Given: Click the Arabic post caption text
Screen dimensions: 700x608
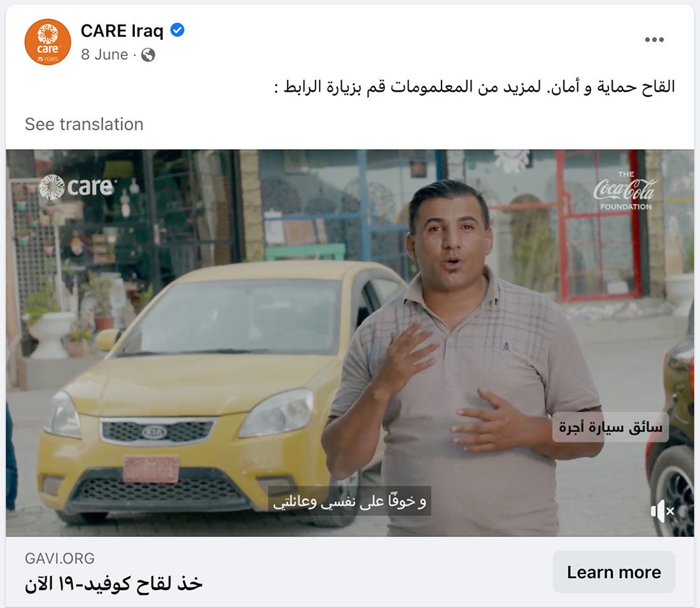Looking at the screenshot, I should tap(475, 86).
